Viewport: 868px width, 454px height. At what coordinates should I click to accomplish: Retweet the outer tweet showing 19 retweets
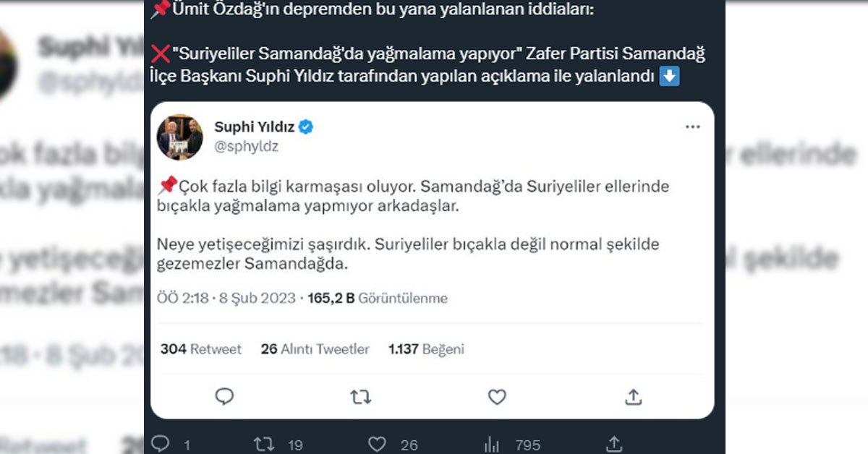click(x=263, y=443)
